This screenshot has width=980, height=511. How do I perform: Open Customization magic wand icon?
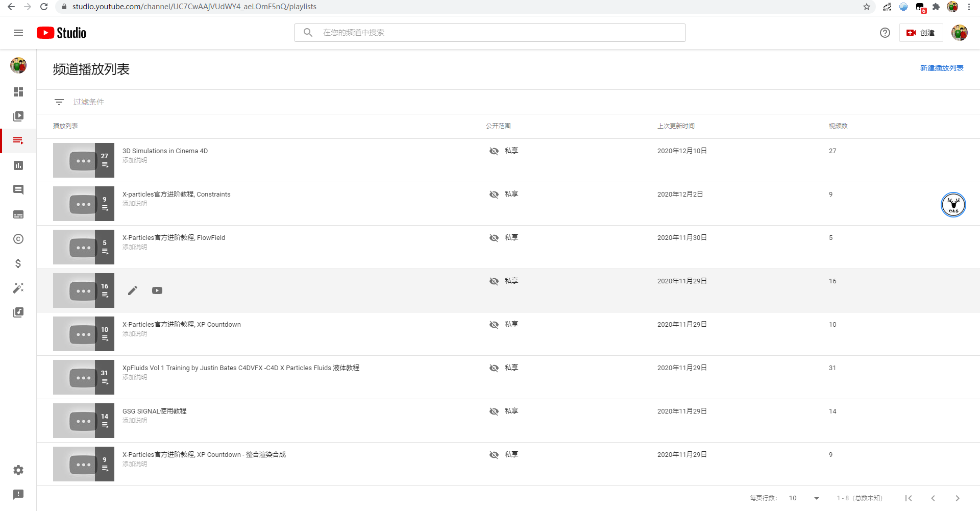18,288
